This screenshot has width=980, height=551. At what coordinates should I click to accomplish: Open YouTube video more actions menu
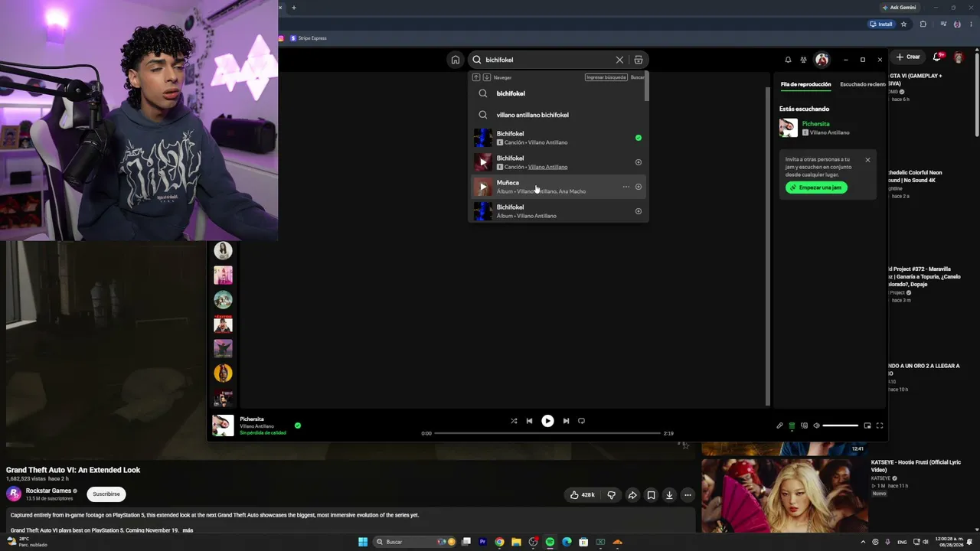click(688, 495)
